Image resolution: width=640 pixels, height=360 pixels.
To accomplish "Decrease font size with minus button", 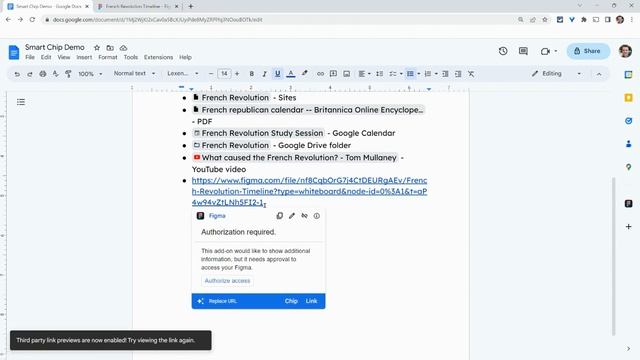I will (x=211, y=74).
